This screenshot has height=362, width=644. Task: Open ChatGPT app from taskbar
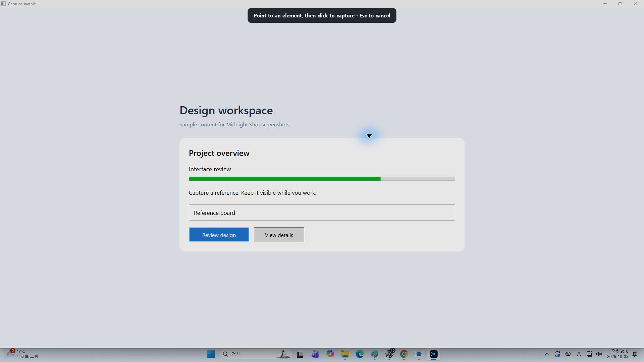[x=389, y=354]
